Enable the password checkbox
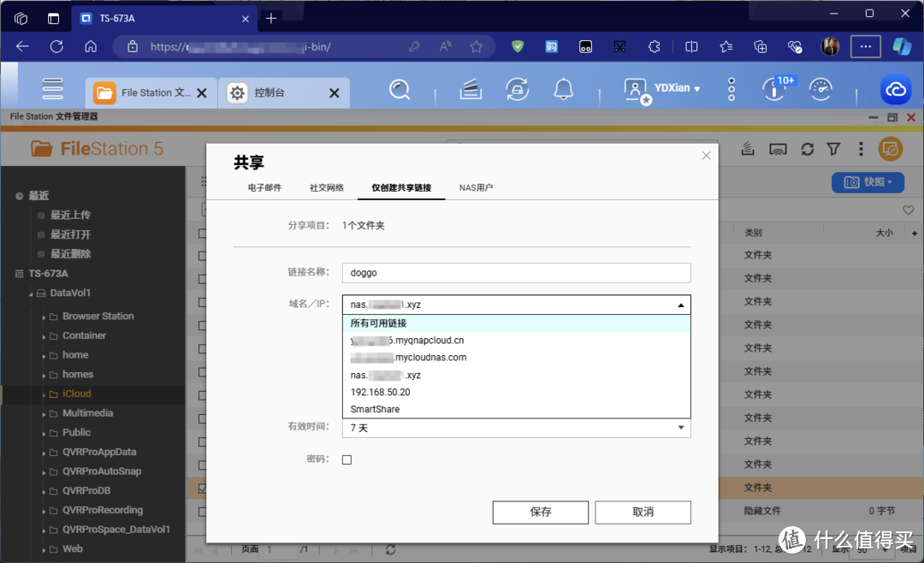 click(346, 459)
